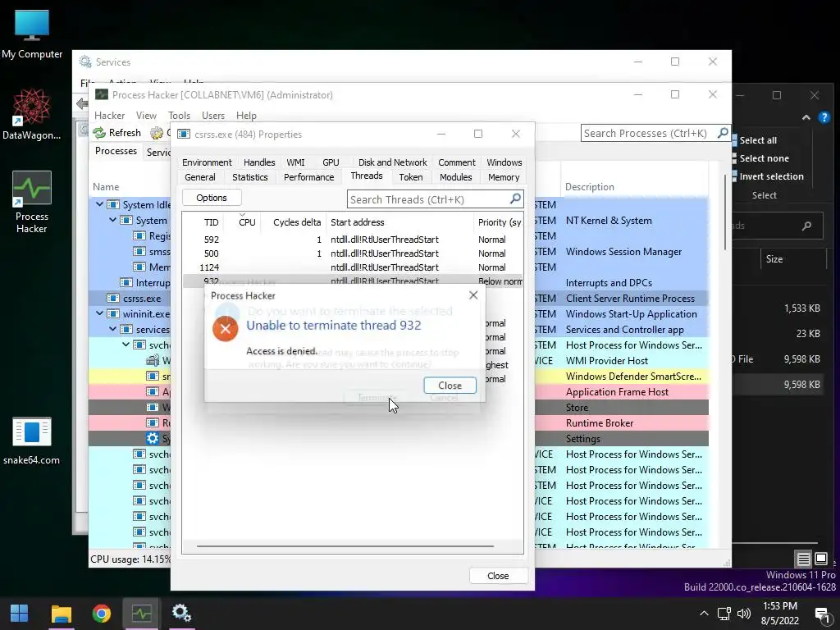Click Select none in background window

[x=764, y=158]
